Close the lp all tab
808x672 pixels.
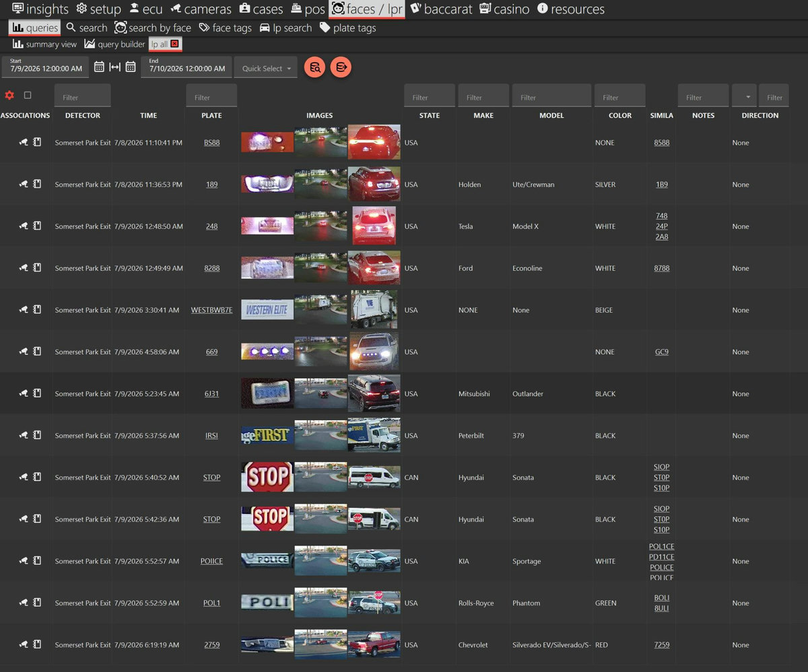point(174,44)
